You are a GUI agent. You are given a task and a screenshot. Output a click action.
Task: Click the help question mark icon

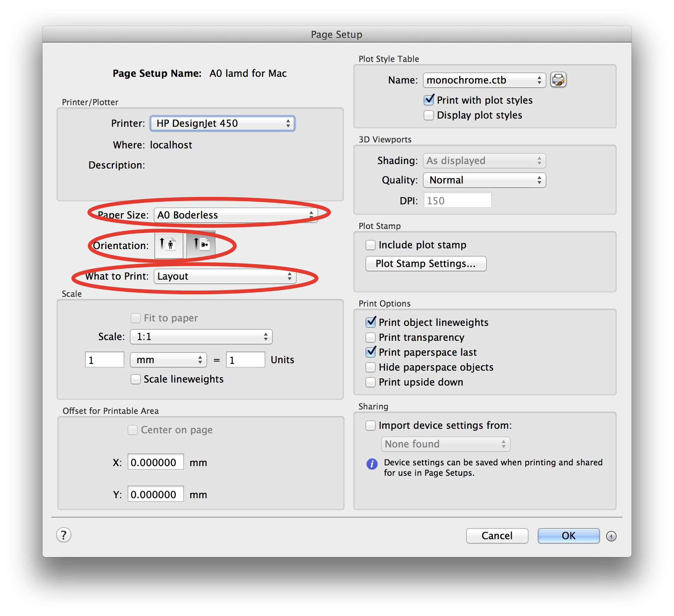[63, 535]
